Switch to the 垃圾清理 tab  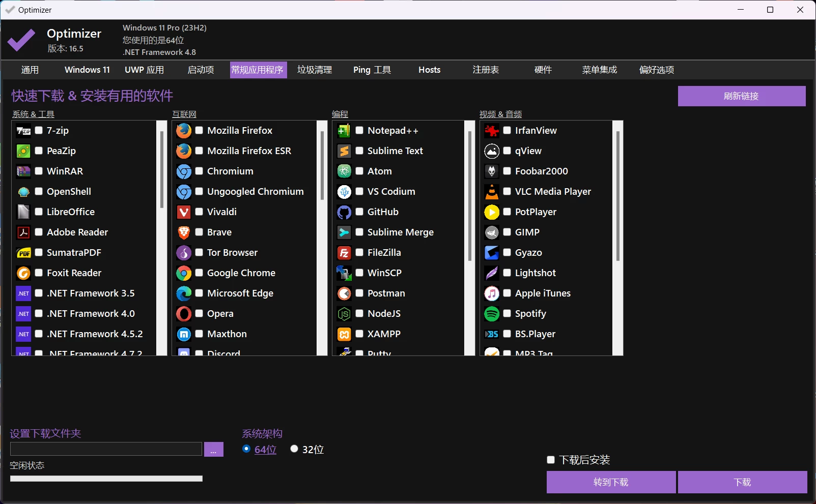tap(315, 70)
